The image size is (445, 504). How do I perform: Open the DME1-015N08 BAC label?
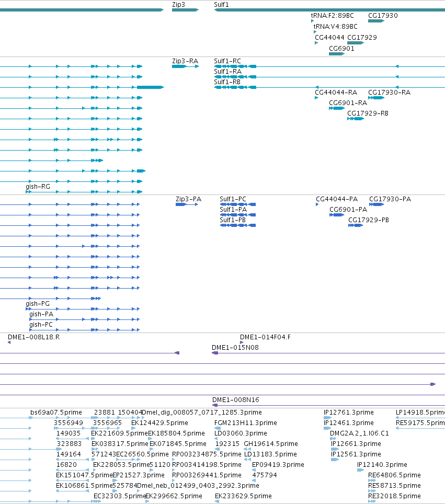coord(235,348)
